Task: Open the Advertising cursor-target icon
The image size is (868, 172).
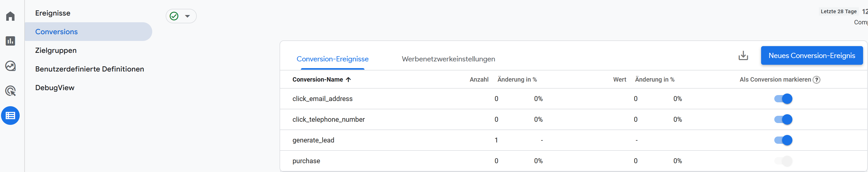Action: click(x=10, y=91)
